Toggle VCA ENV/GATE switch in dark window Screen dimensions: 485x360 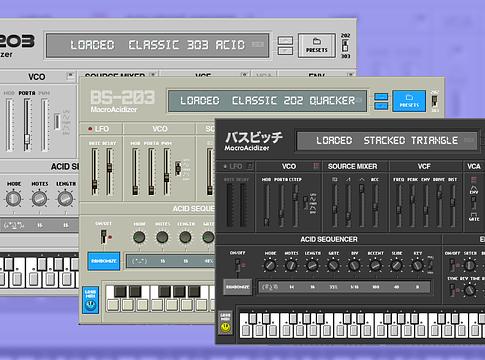coord(474,202)
